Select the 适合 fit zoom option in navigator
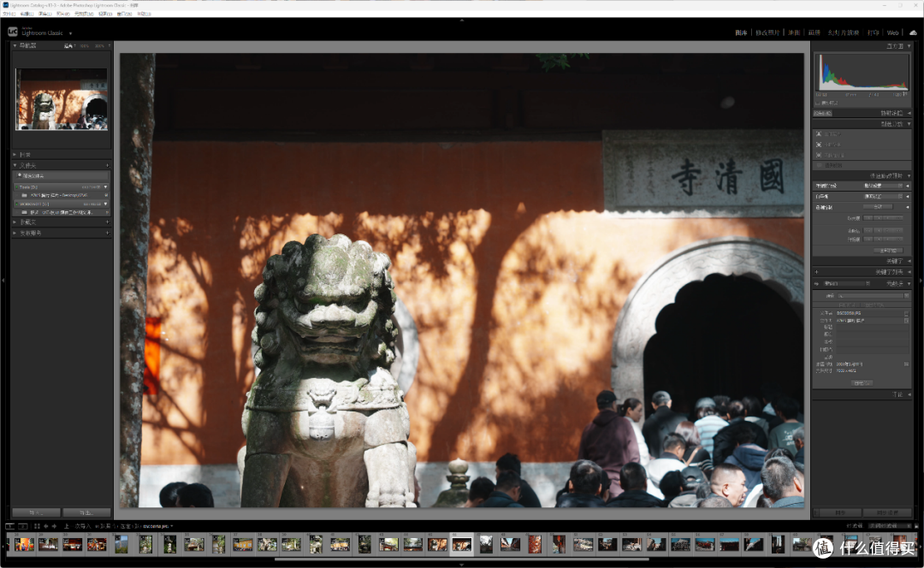 tap(68, 45)
